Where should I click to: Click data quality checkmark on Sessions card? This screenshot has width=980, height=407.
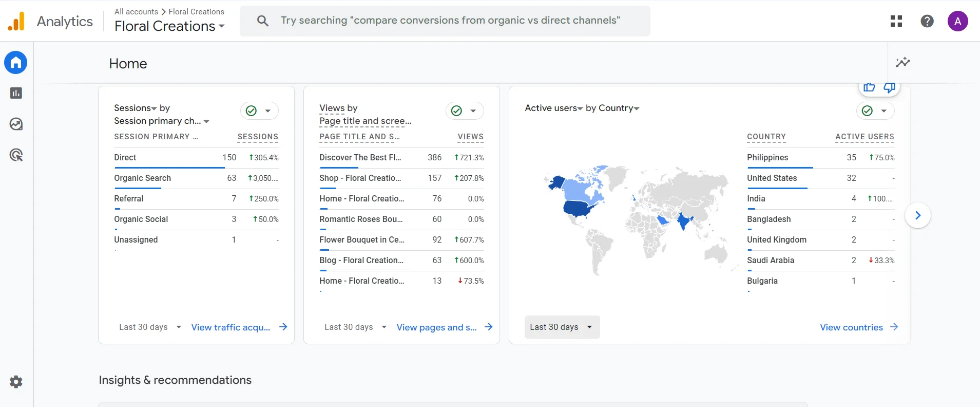(x=251, y=110)
